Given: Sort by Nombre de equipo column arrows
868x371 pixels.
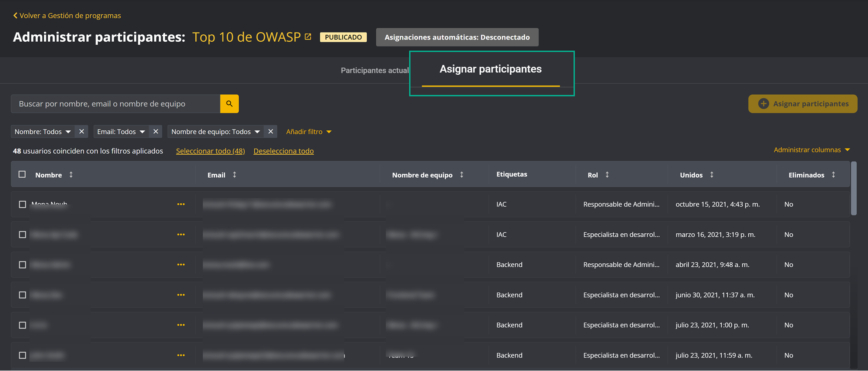Looking at the screenshot, I should point(462,175).
